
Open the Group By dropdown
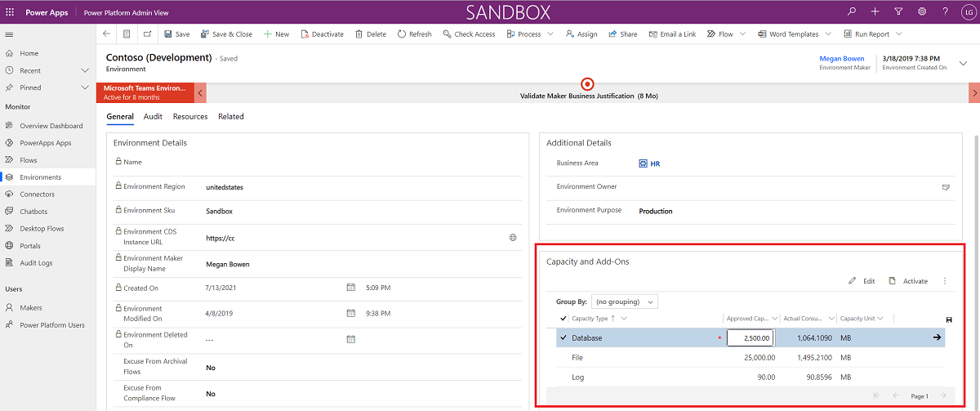click(624, 302)
